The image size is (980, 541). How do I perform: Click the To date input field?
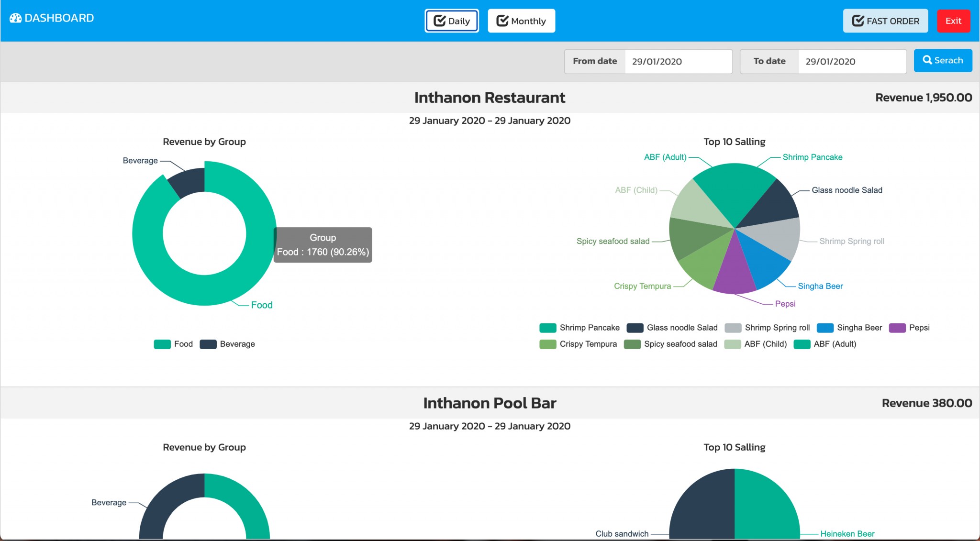852,61
